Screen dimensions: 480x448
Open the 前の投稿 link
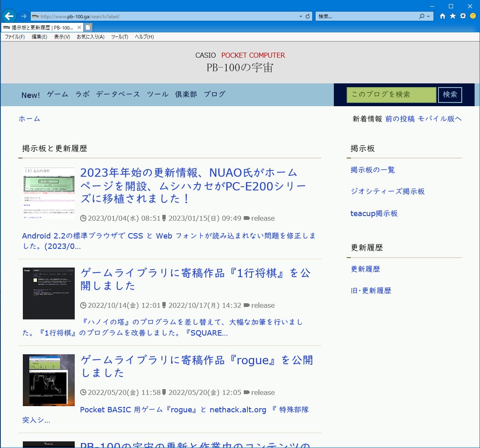[400, 119]
